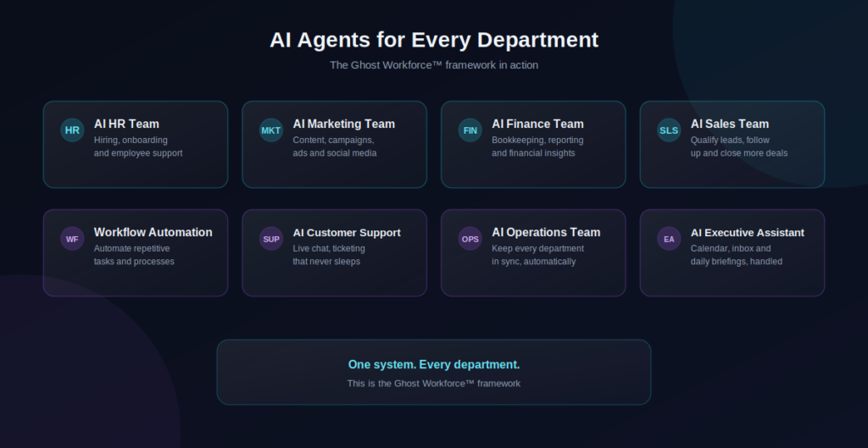
Task: Select the AI Customer Support heading
Action: [347, 232]
